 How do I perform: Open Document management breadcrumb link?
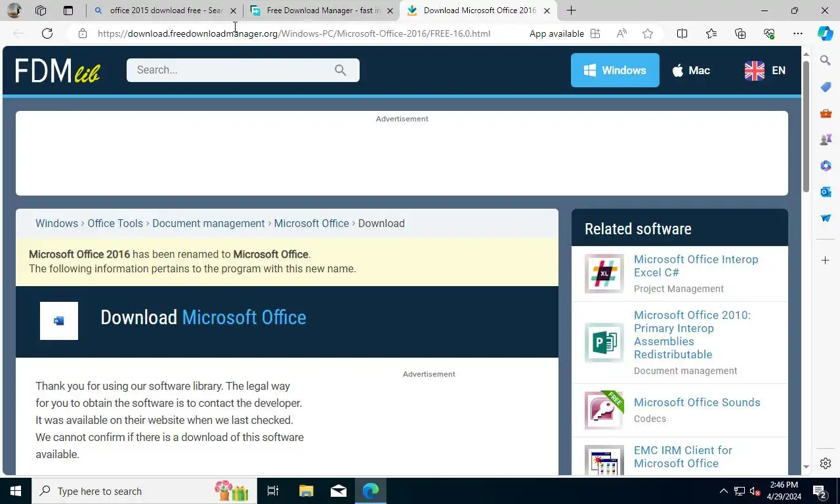(209, 223)
